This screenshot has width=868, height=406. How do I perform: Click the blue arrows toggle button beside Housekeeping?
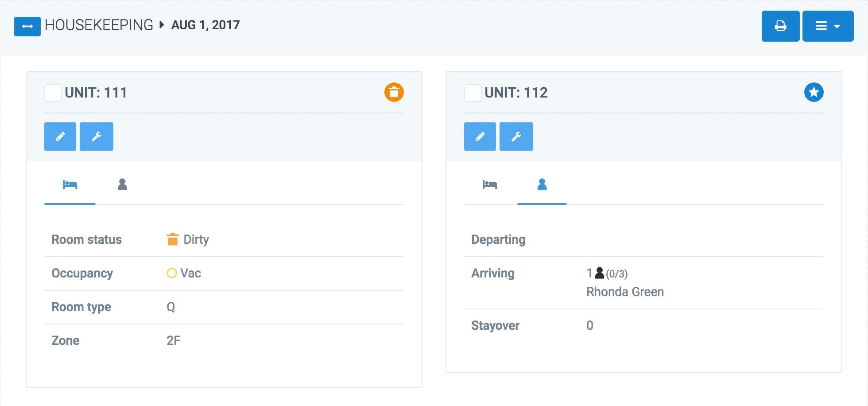27,26
